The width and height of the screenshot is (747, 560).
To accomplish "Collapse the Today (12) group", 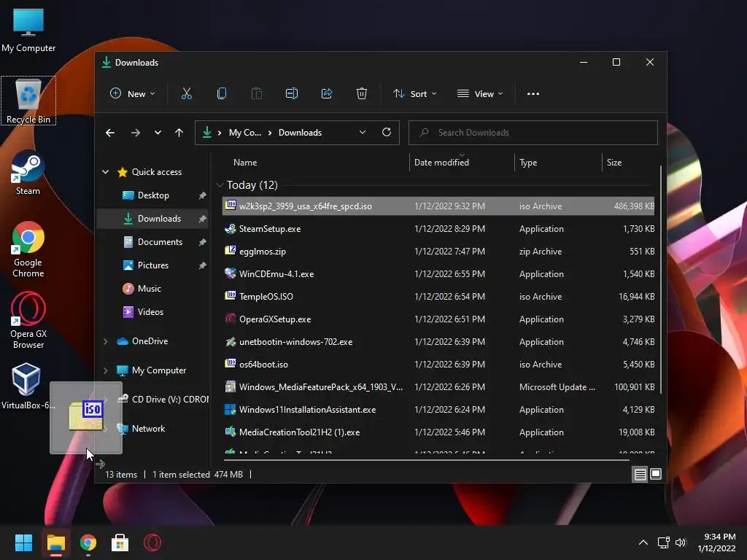I will pos(220,185).
